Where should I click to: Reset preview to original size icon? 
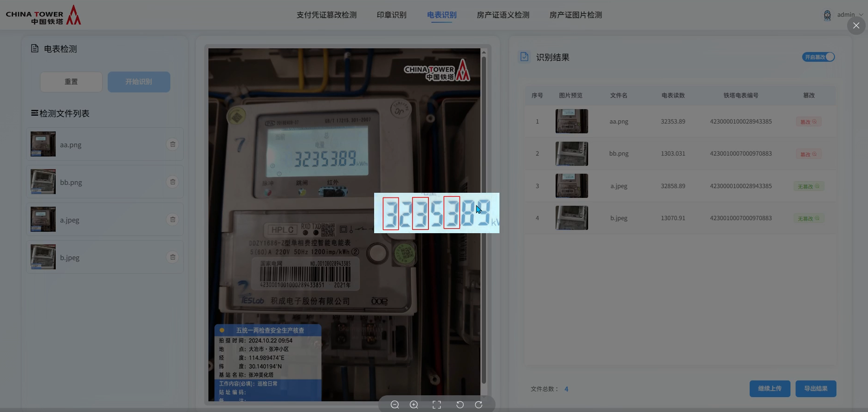[x=437, y=405]
